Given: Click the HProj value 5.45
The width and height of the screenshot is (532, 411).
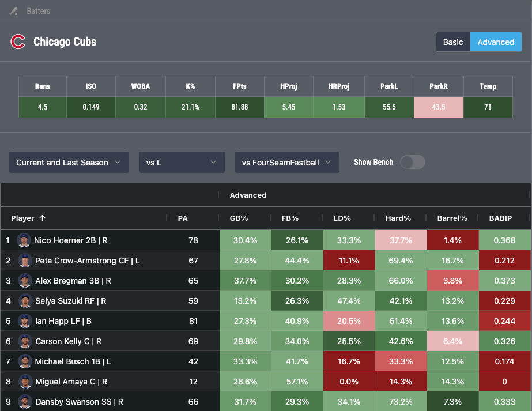Looking at the screenshot, I should pos(289,107).
